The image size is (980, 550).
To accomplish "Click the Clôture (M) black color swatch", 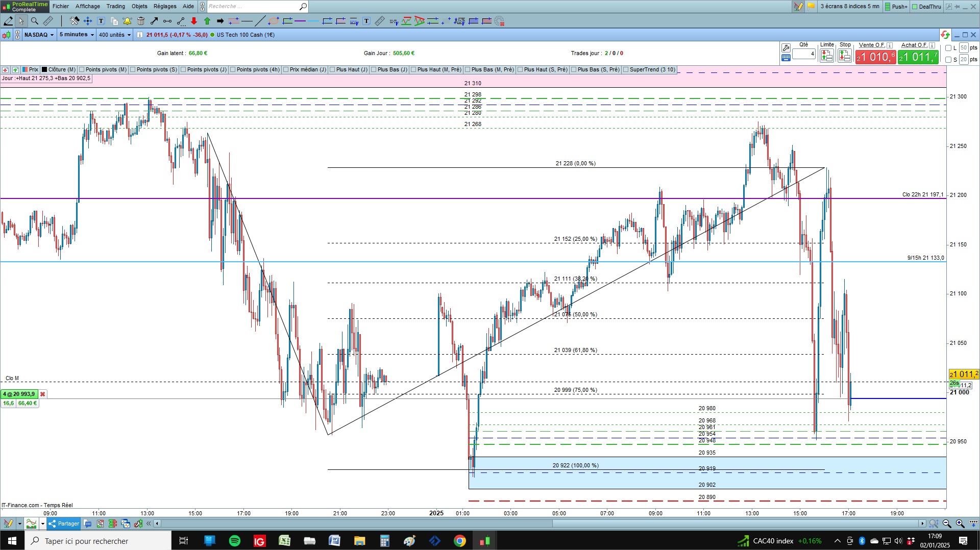I will (44, 69).
